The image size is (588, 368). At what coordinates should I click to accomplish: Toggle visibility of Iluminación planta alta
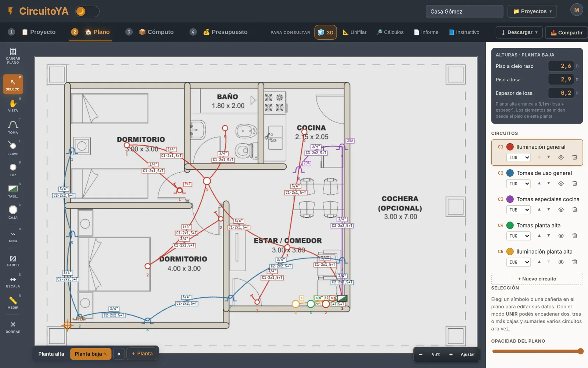(561, 262)
